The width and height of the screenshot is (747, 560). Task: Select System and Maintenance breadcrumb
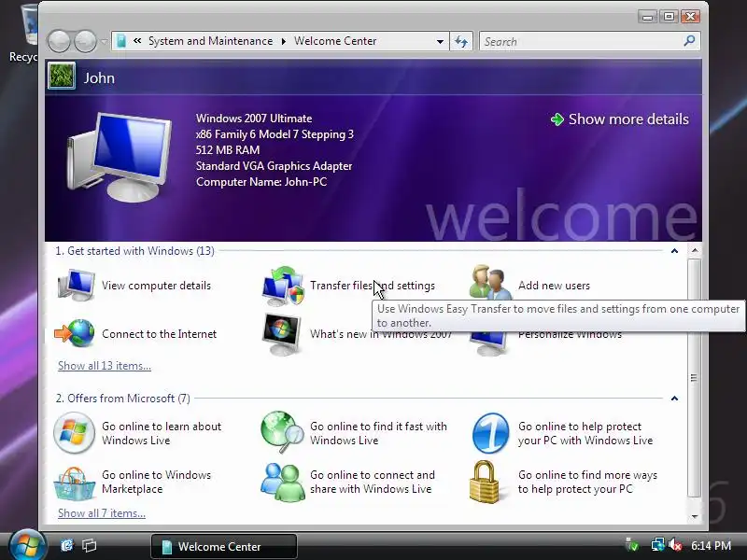point(211,41)
